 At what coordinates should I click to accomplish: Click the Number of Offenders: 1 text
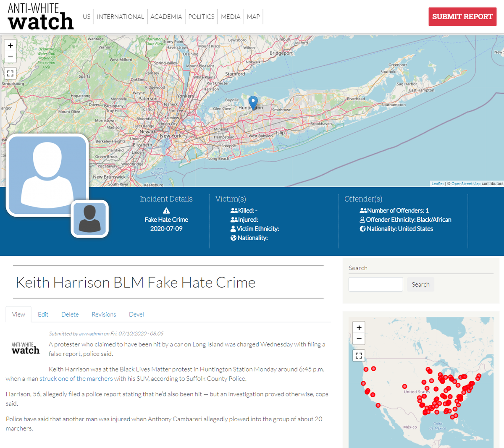[x=398, y=211]
